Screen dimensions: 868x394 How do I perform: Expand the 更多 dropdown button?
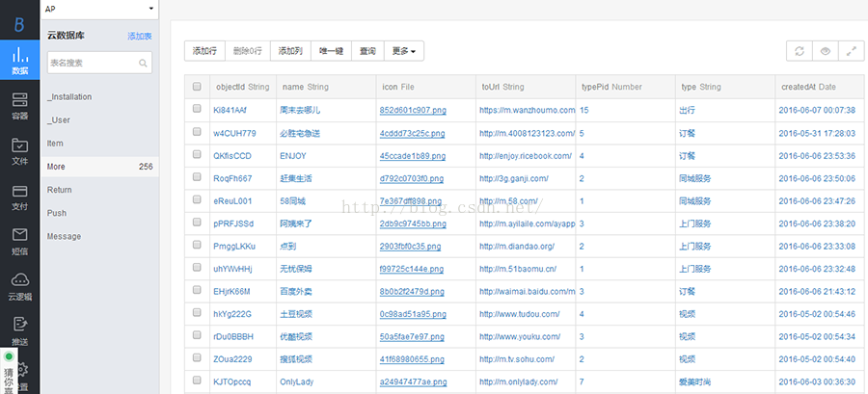click(404, 51)
